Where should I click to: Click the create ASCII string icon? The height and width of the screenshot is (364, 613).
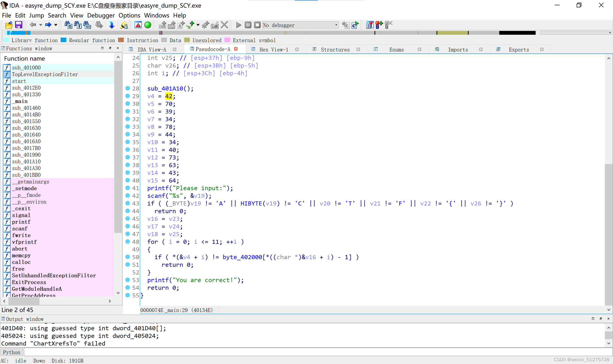pos(181,25)
